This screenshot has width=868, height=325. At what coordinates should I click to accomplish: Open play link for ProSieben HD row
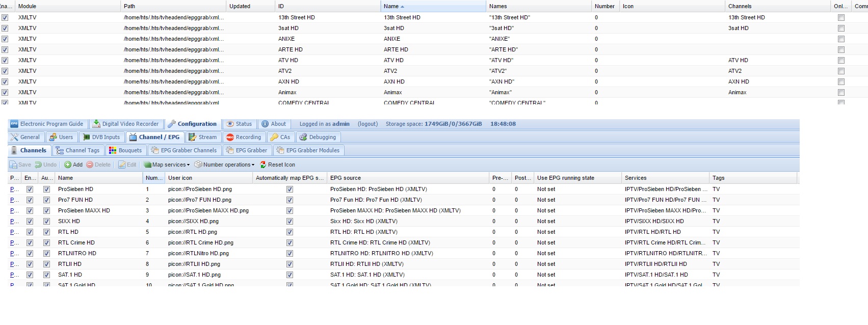(14, 189)
